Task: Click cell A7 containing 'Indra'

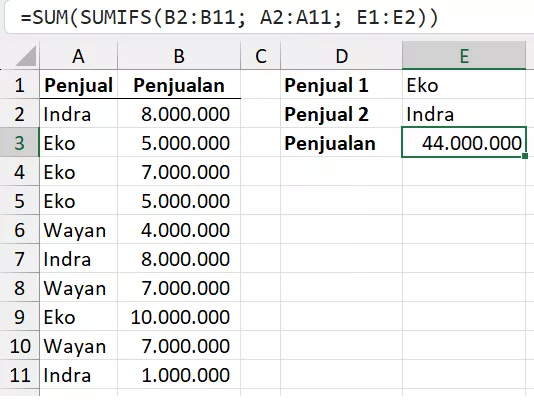Action: pyautogui.click(x=78, y=259)
